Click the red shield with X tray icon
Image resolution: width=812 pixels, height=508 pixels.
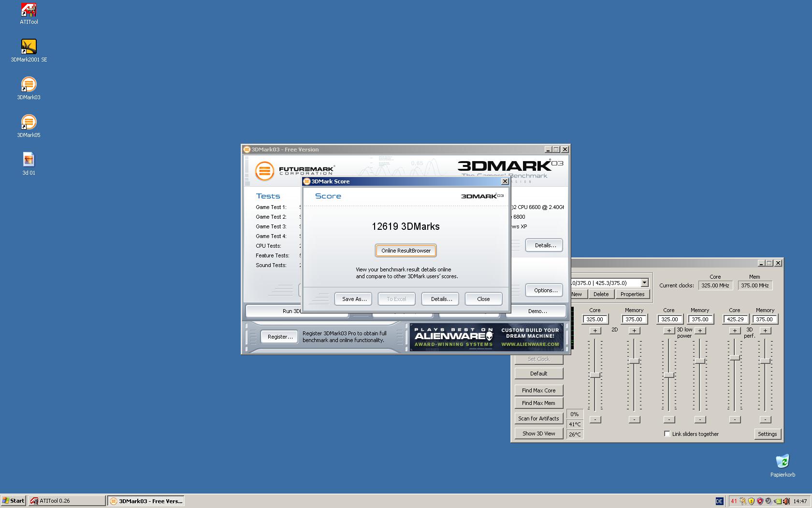(760, 501)
